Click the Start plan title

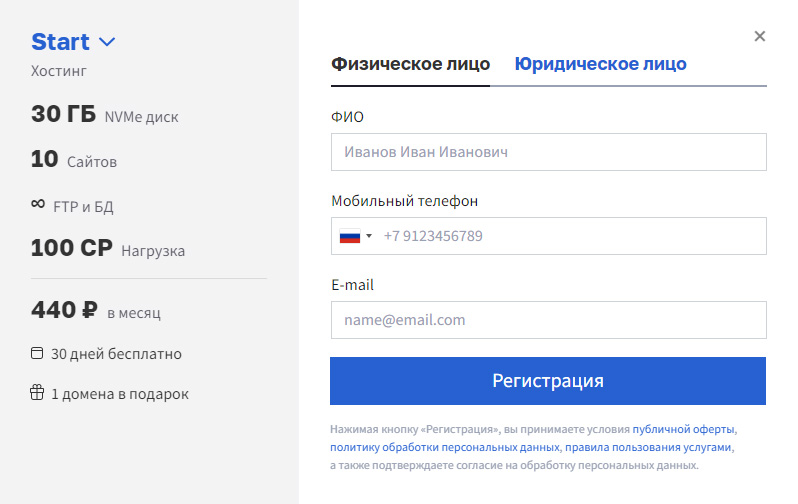coord(60,42)
